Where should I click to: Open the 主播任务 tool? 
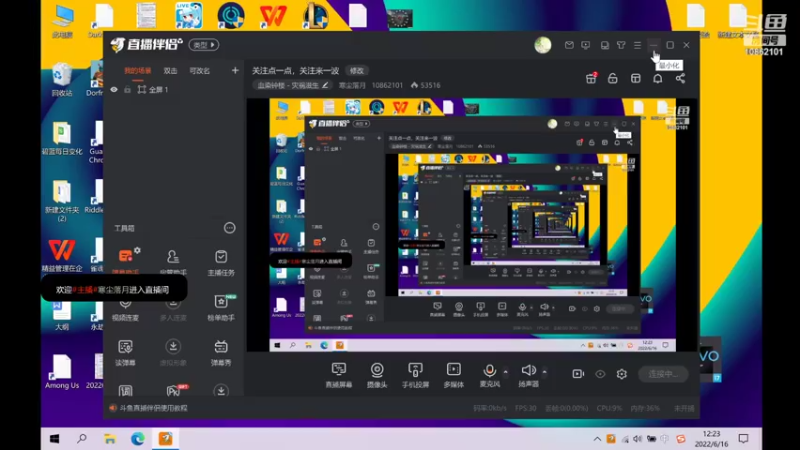(x=221, y=262)
